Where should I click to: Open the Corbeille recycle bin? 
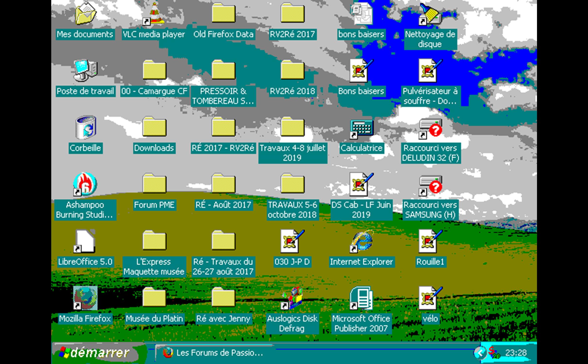(x=85, y=127)
